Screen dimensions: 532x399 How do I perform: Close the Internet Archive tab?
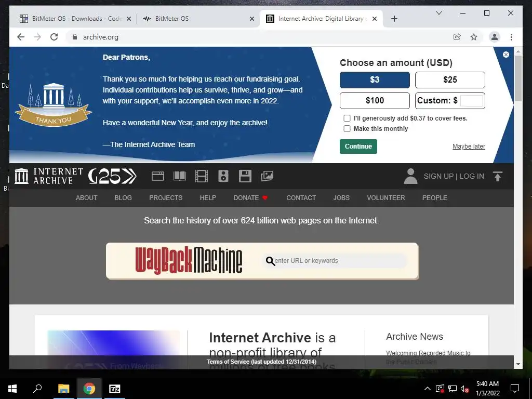[x=375, y=19]
